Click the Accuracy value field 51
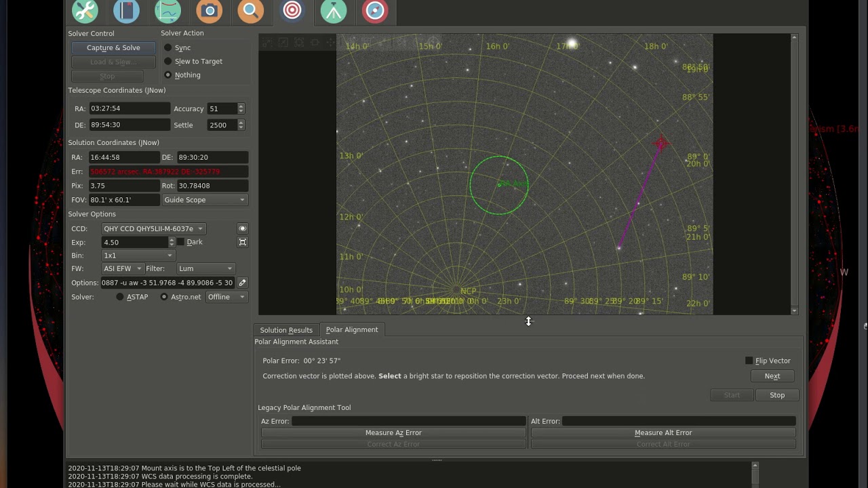868x488 pixels. (222, 108)
